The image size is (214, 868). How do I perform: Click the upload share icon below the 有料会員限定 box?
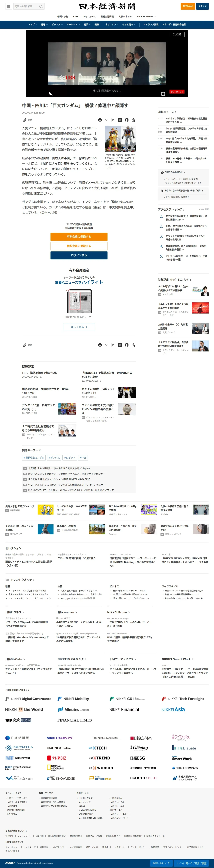[133, 345]
